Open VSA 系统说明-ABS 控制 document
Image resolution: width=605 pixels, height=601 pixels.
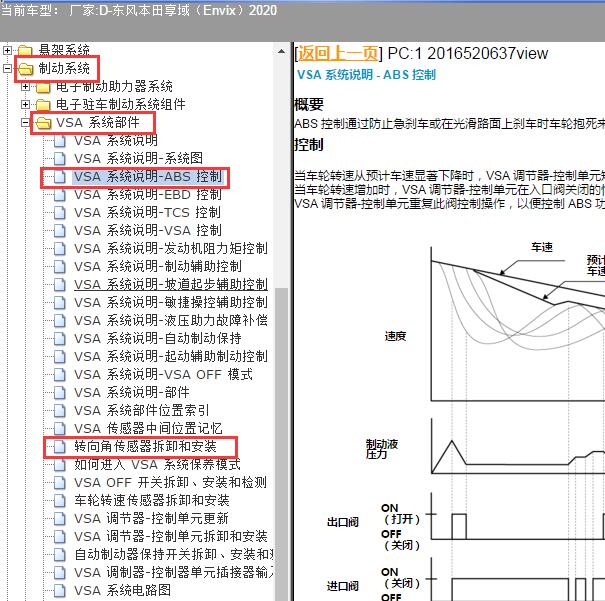point(148,177)
